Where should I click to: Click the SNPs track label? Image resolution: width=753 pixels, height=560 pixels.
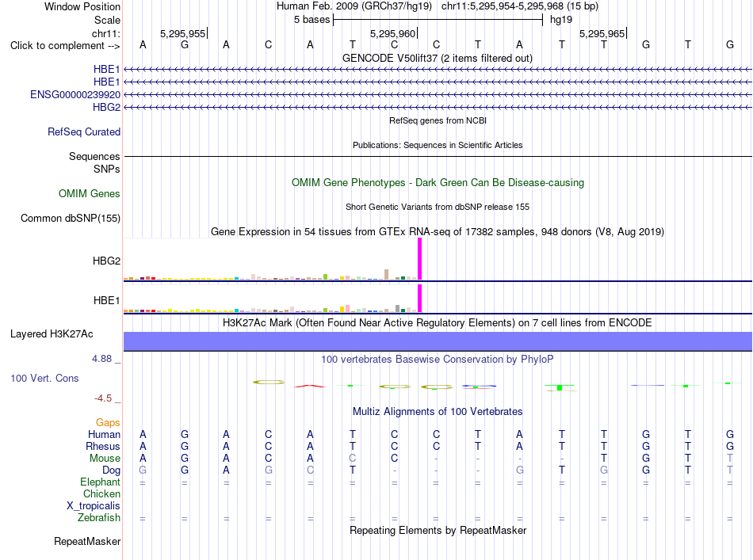pyautogui.click(x=107, y=169)
